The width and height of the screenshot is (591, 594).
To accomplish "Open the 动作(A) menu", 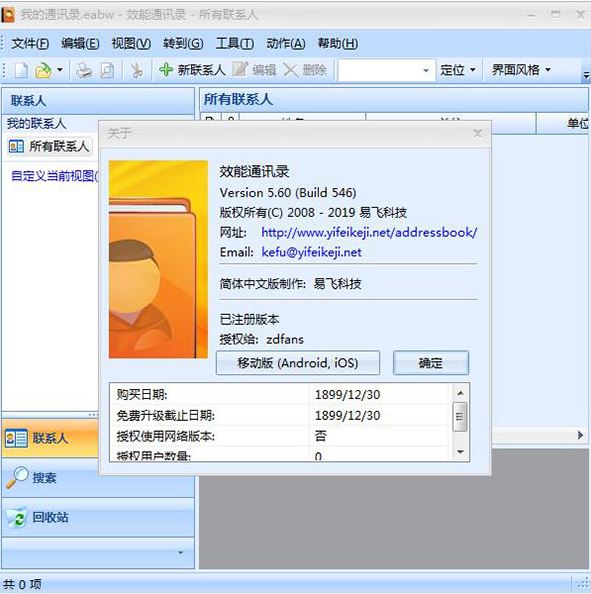I will point(286,44).
